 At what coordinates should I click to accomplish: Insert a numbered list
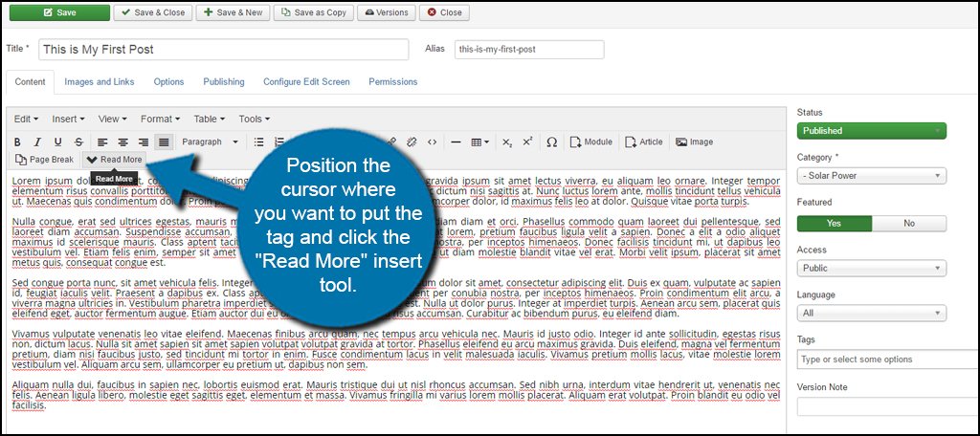tap(278, 142)
